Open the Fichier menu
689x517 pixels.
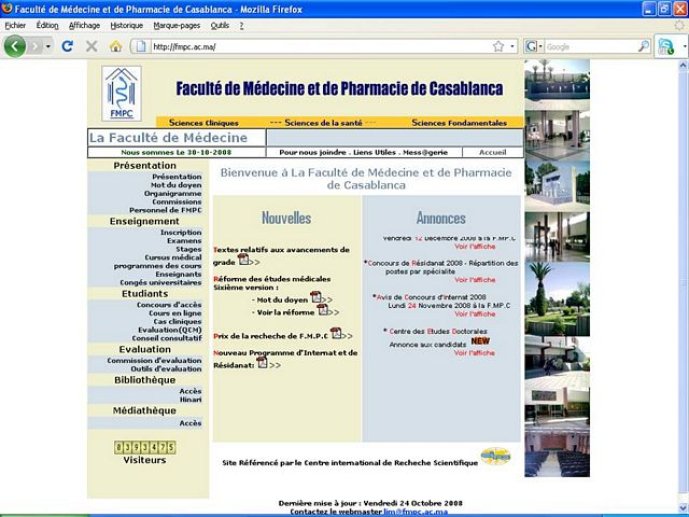(15, 25)
